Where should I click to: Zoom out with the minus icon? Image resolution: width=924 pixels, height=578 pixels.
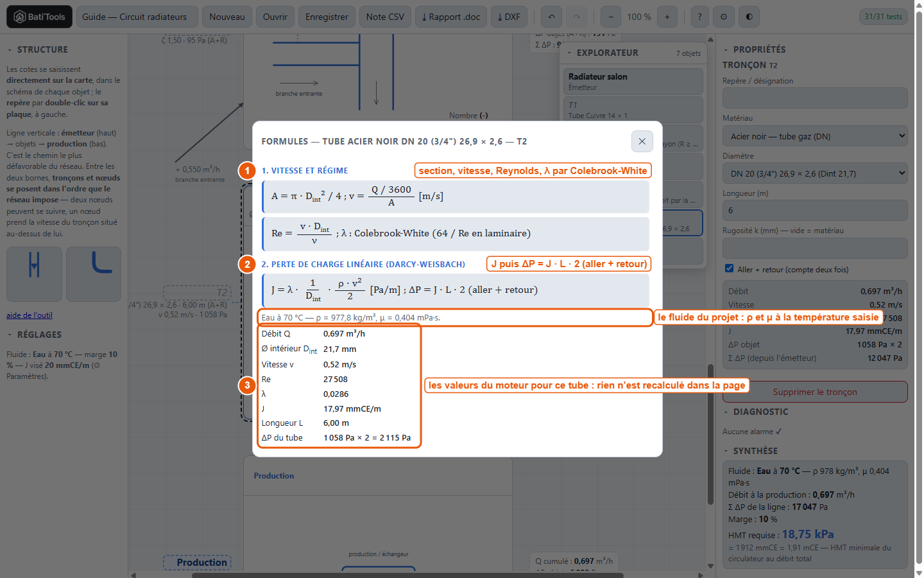coord(611,17)
